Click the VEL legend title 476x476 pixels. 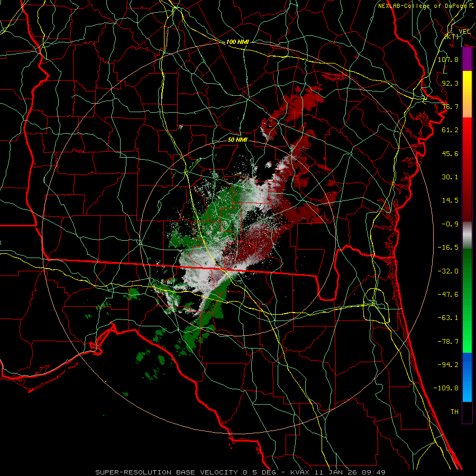pyautogui.click(x=464, y=31)
